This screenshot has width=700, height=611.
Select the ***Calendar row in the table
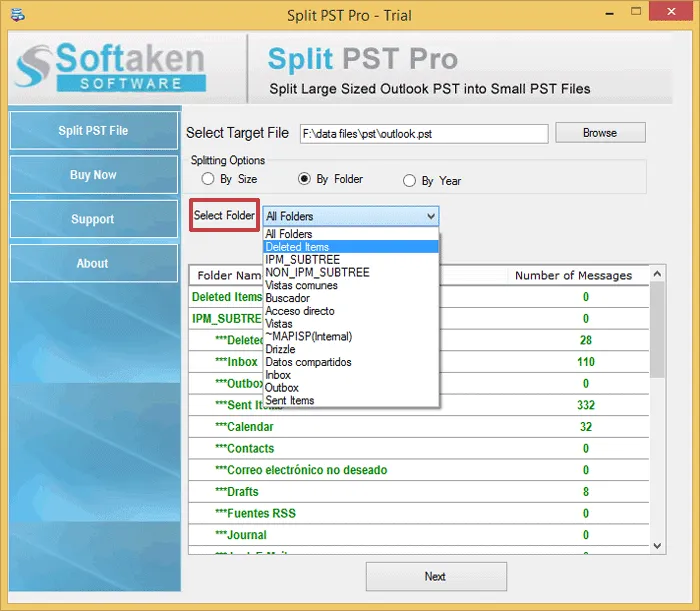[x=419, y=427]
